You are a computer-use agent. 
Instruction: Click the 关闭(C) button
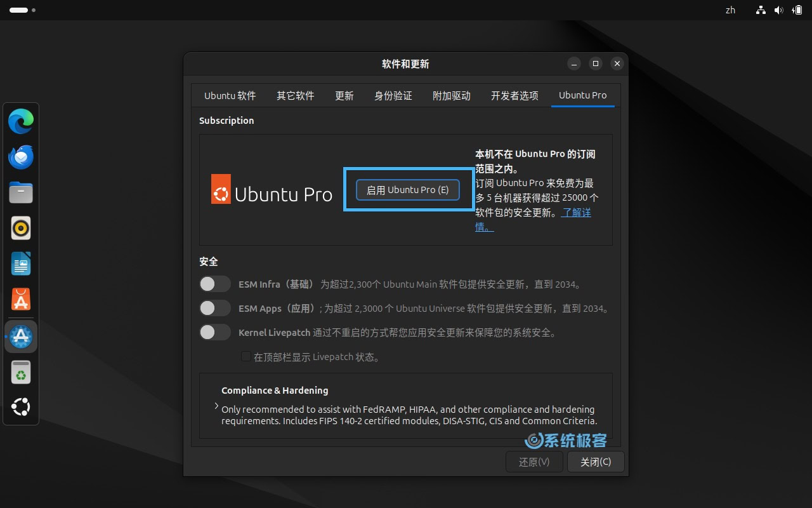tap(596, 462)
